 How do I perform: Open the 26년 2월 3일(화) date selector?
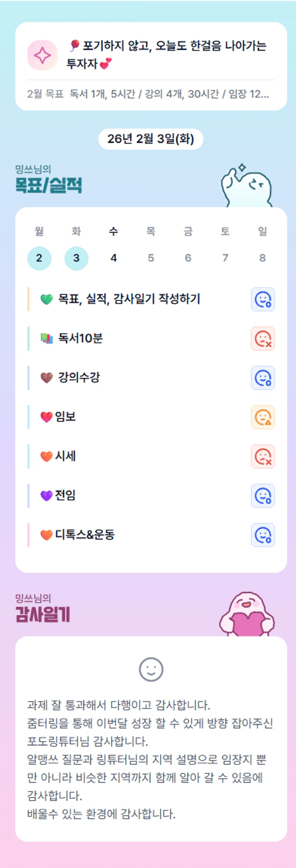151,139
